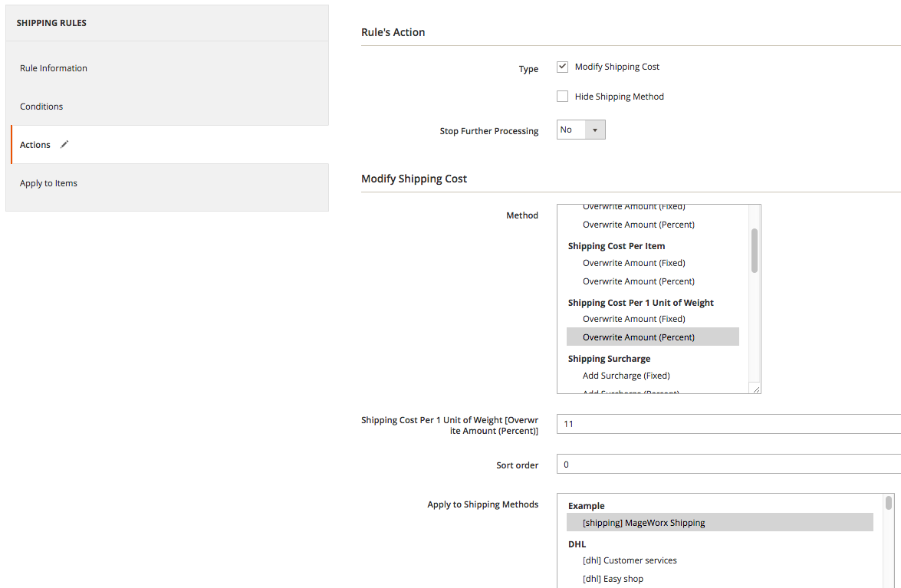
Task: Select Add Surcharge (Fixed) method
Action: coord(626,376)
